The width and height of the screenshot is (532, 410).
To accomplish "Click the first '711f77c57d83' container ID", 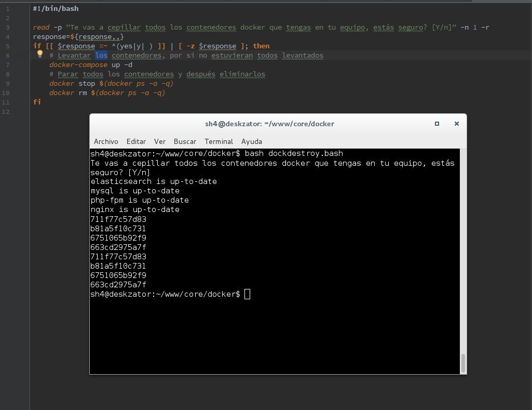I will coord(118,219).
